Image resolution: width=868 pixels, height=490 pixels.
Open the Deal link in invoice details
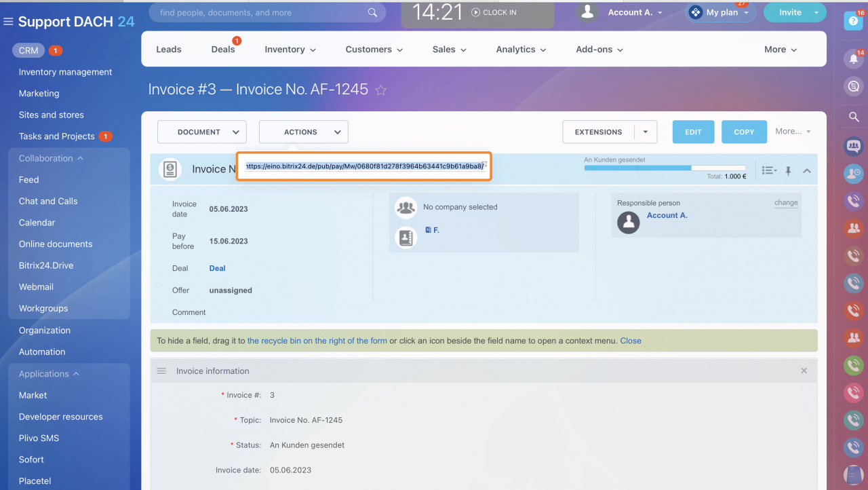[x=217, y=268]
